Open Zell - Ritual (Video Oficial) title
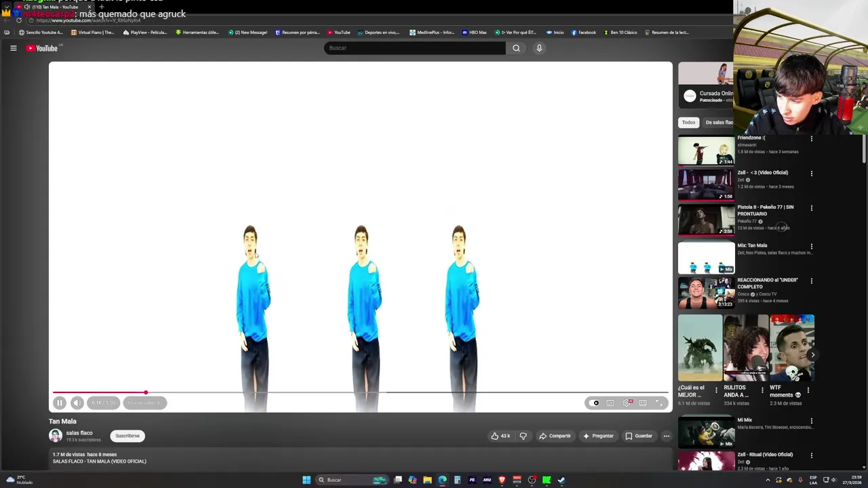The height and width of the screenshot is (488, 868). pos(765,455)
